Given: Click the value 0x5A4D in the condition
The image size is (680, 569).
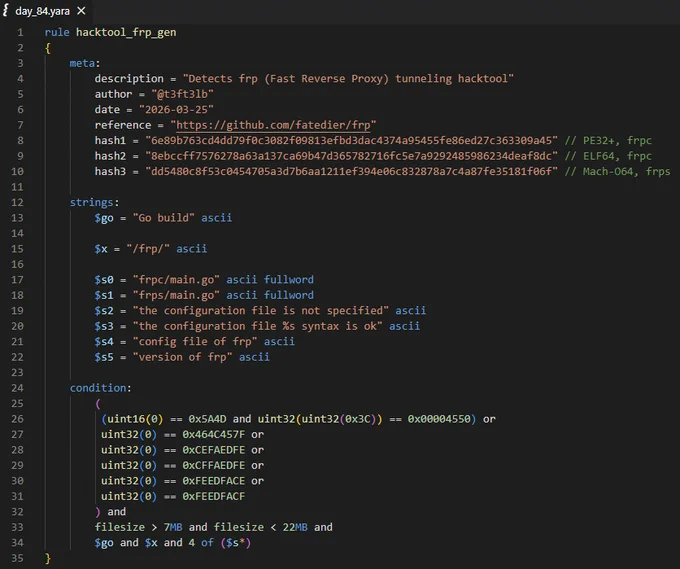Looking at the screenshot, I should coord(207,419).
